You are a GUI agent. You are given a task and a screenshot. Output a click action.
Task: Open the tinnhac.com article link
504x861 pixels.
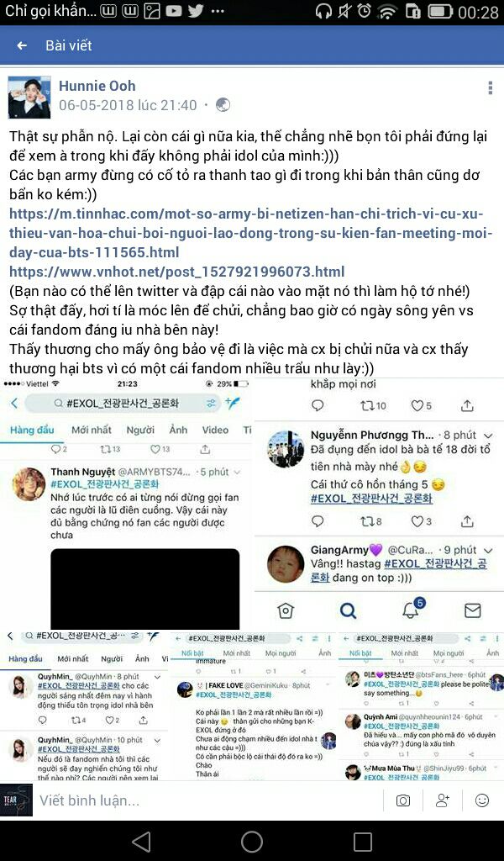[250, 233]
